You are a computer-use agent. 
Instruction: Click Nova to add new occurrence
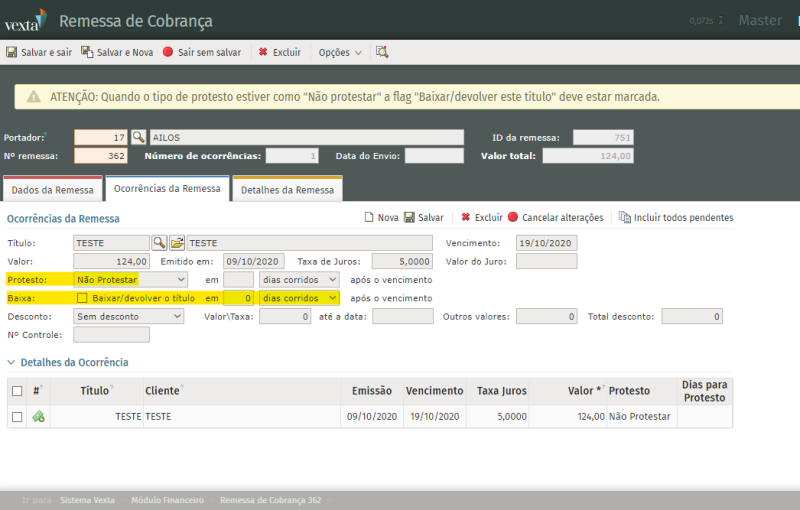click(x=381, y=217)
